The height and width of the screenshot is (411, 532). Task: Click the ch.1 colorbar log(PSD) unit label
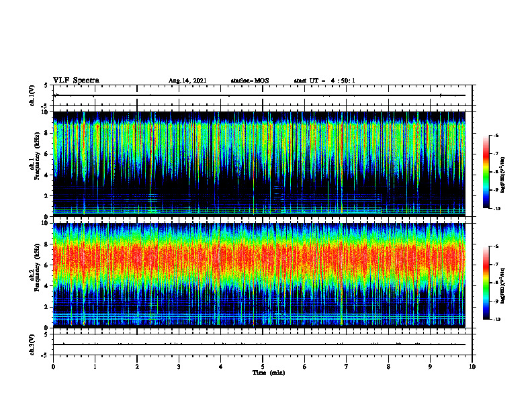click(x=503, y=175)
